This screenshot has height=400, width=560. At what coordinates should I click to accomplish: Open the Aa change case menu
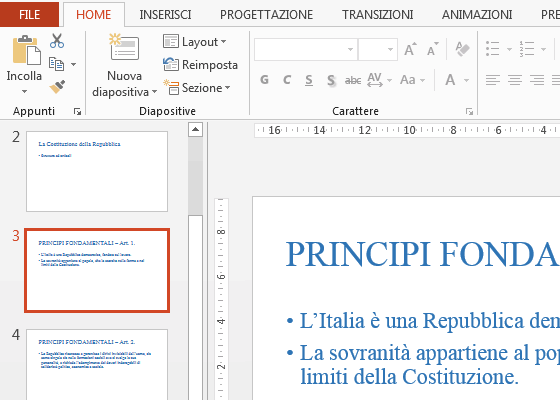click(x=412, y=80)
